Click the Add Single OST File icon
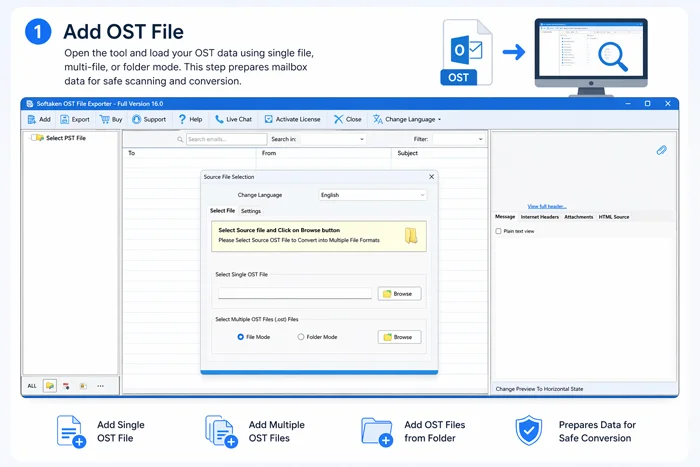Image resolution: width=700 pixels, height=467 pixels. coord(71,431)
